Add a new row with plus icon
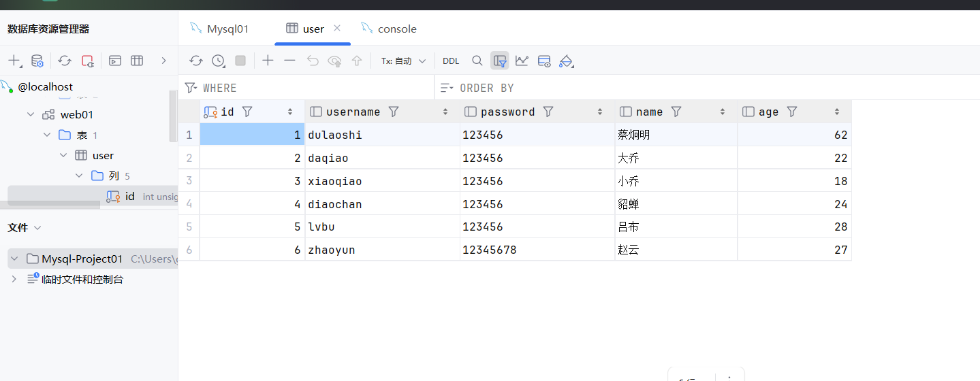 coord(268,61)
